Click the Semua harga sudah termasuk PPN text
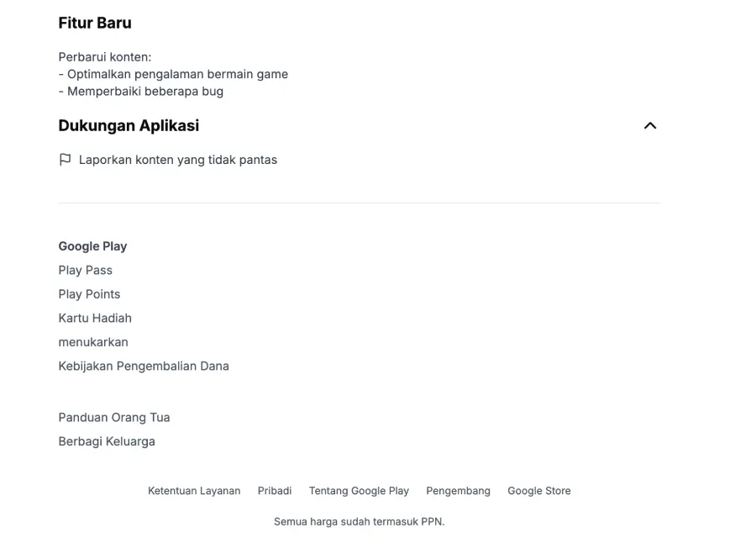The height and width of the screenshot is (554, 756). [359, 522]
